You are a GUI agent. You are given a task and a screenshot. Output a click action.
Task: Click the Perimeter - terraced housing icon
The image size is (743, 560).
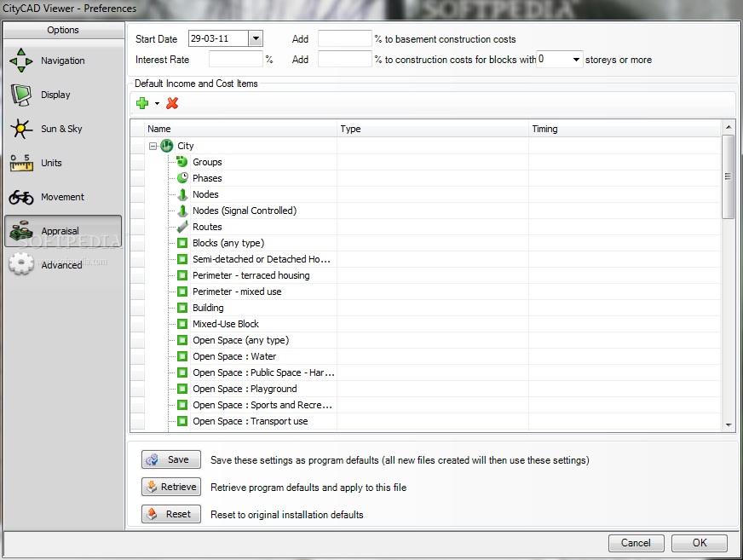182,275
